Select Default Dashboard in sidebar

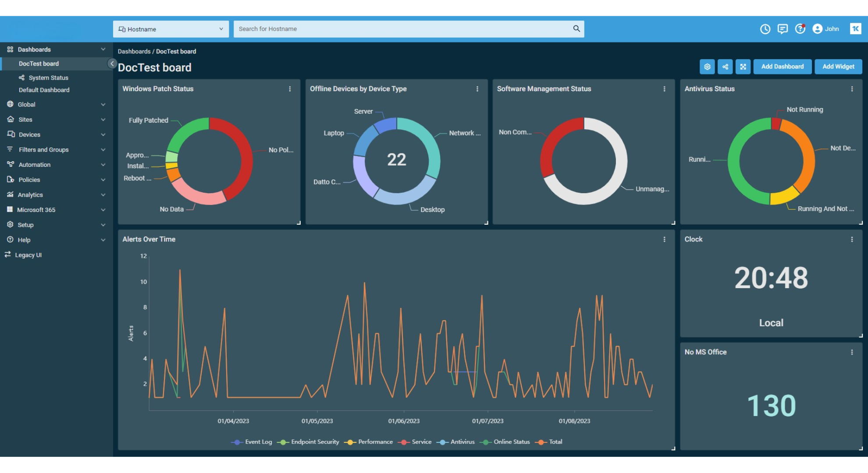pos(44,90)
